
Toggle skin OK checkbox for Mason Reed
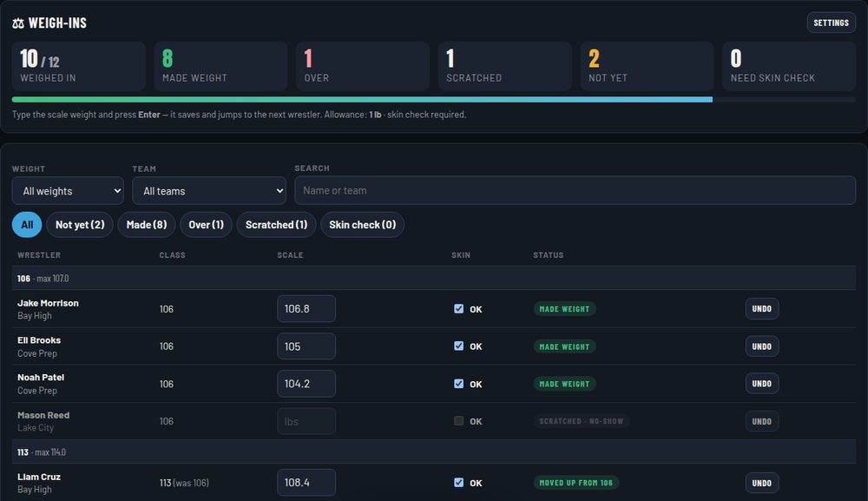point(458,421)
